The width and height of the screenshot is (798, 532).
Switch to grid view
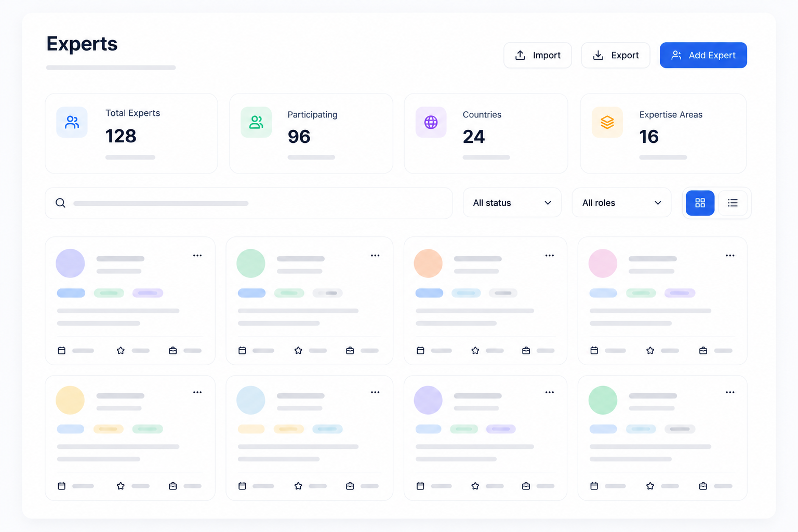point(700,203)
